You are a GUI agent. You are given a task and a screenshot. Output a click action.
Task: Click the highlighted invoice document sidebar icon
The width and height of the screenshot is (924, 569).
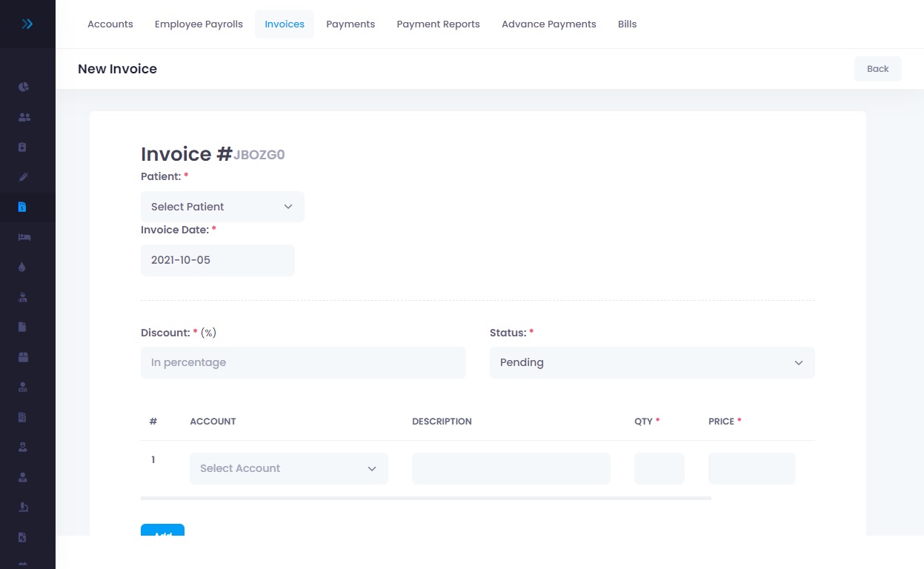pyautogui.click(x=23, y=207)
